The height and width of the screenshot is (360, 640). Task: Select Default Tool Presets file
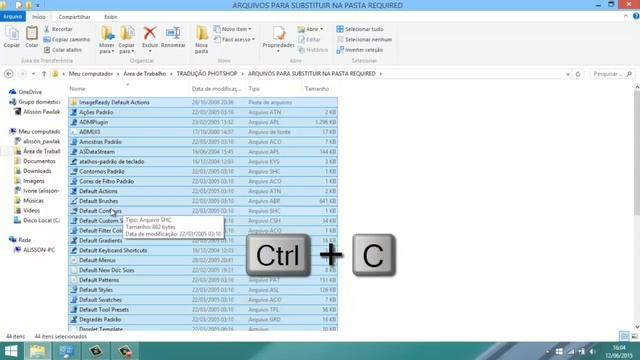click(203, 309)
